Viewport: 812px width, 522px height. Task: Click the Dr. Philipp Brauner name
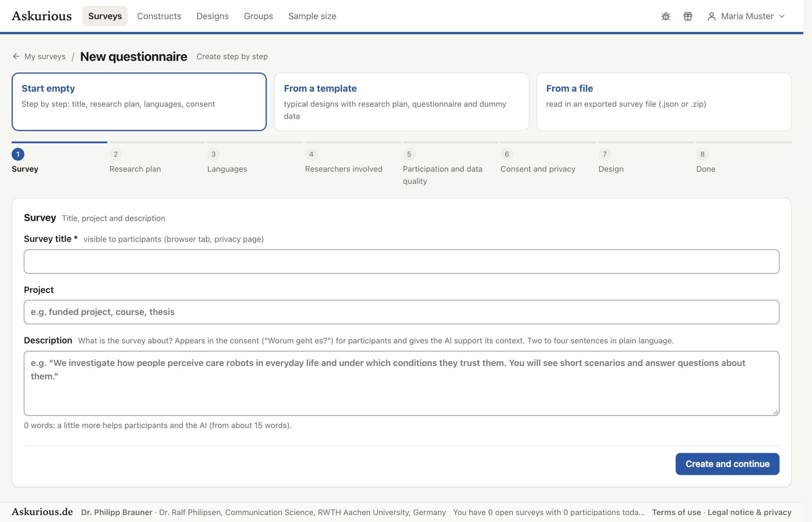tap(117, 512)
